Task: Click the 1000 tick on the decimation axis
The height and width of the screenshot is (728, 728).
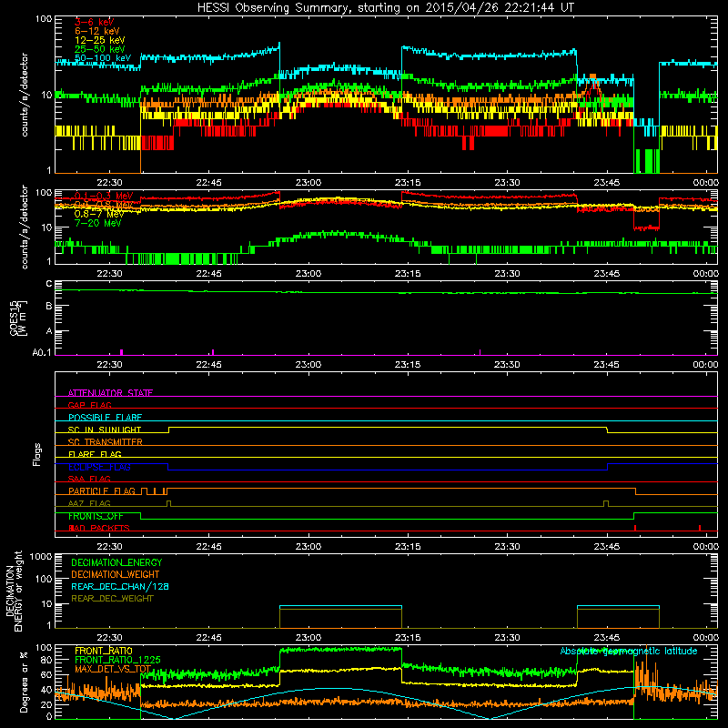Action: (41, 557)
